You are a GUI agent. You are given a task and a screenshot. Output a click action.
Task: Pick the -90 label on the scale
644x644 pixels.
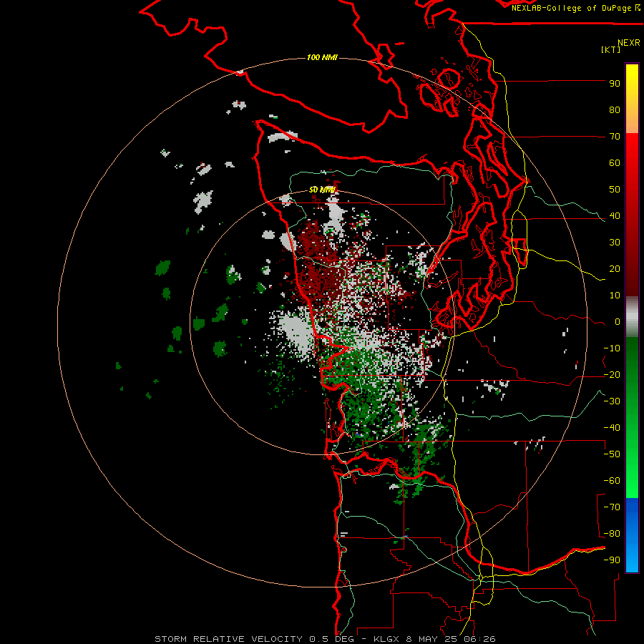[x=612, y=560]
